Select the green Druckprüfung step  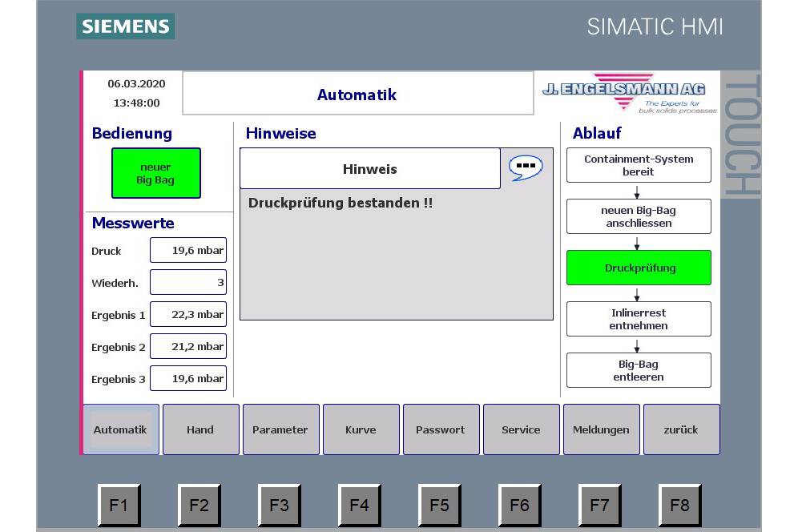coord(638,268)
